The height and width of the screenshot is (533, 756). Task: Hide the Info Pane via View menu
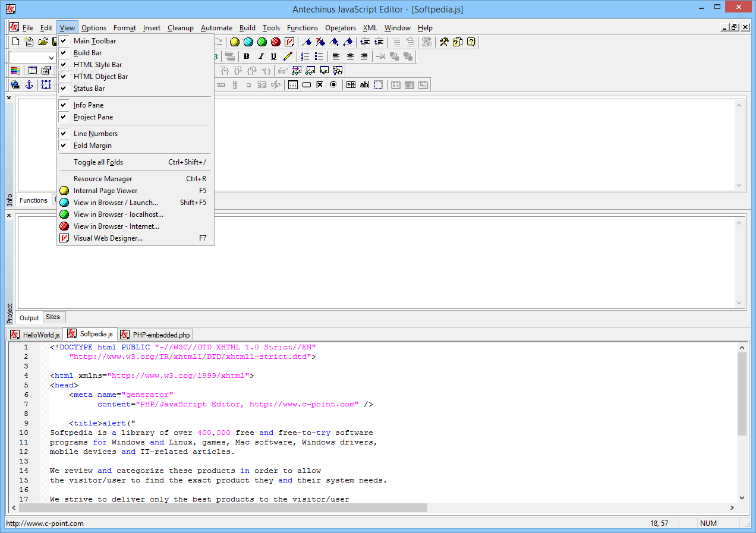point(88,105)
